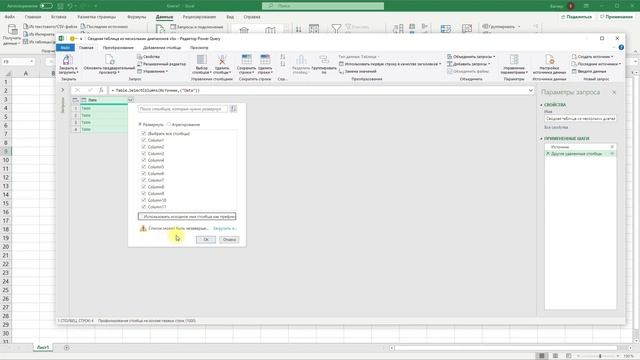This screenshot has height=360, width=640.
Task: Click the query name input field
Action: [580, 118]
